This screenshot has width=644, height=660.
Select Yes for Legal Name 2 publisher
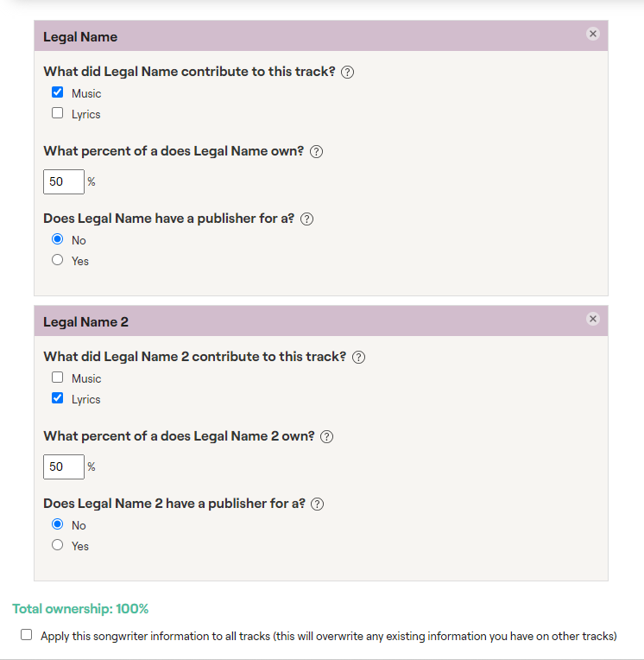(57, 545)
